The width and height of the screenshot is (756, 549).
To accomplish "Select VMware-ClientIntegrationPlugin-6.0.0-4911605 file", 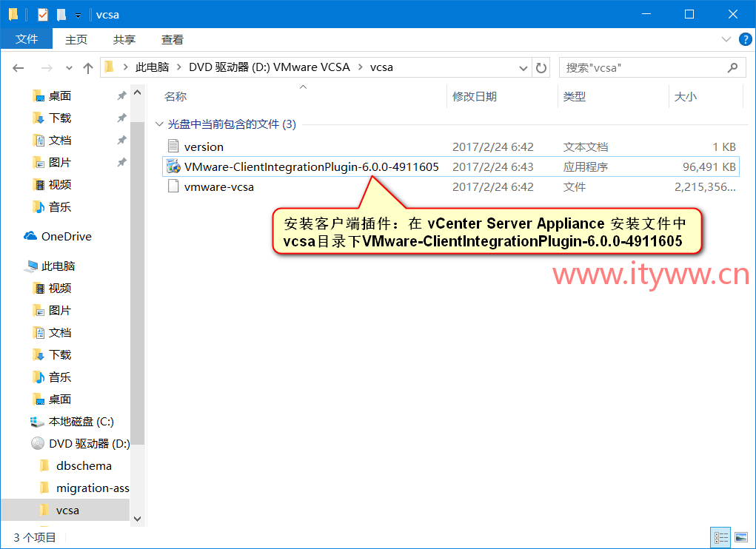I will click(450, 166).
